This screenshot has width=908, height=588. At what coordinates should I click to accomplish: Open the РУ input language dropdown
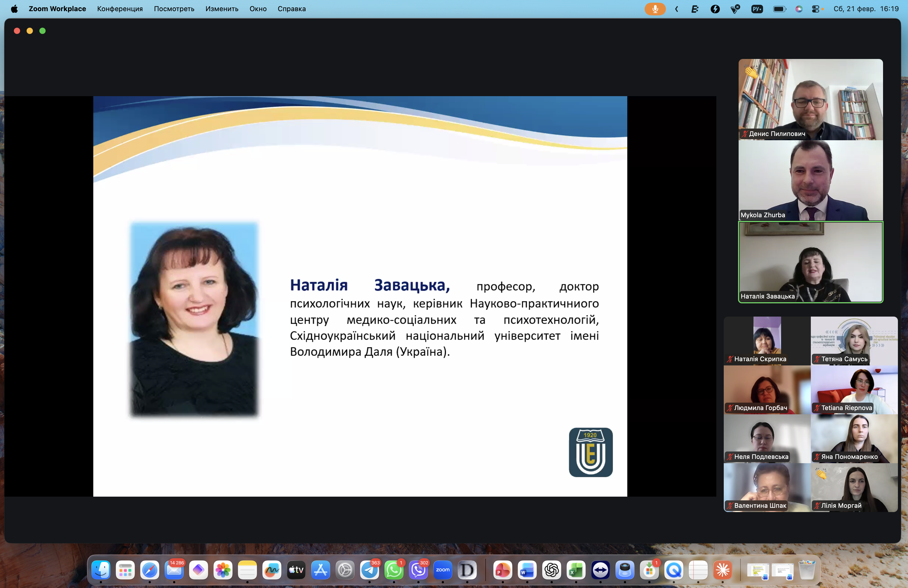point(757,9)
